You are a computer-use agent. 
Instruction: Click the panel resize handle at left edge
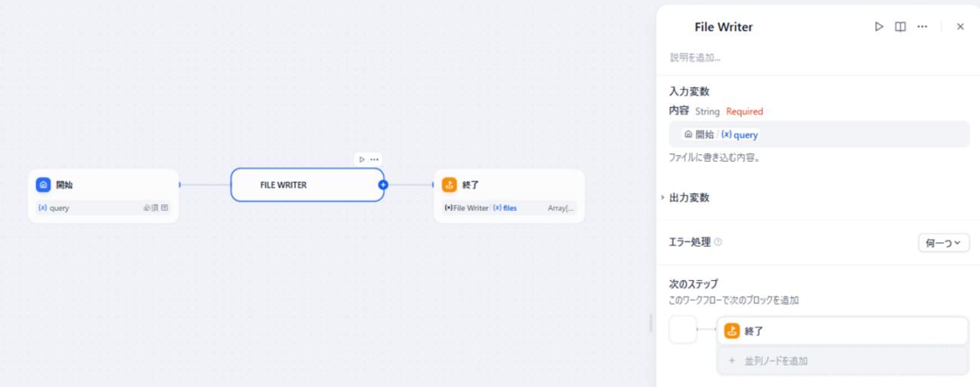(651, 323)
